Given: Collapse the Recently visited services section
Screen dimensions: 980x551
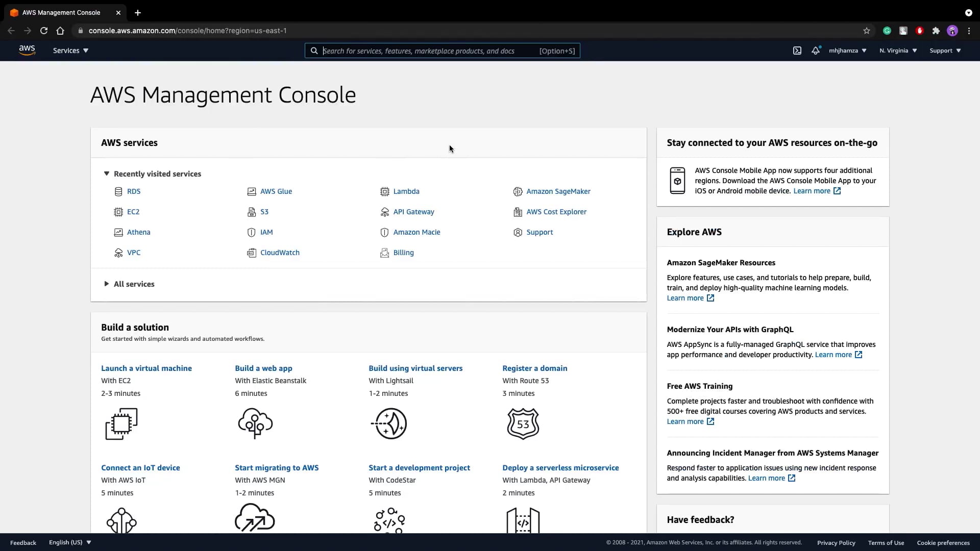Looking at the screenshot, I should pyautogui.click(x=153, y=174).
